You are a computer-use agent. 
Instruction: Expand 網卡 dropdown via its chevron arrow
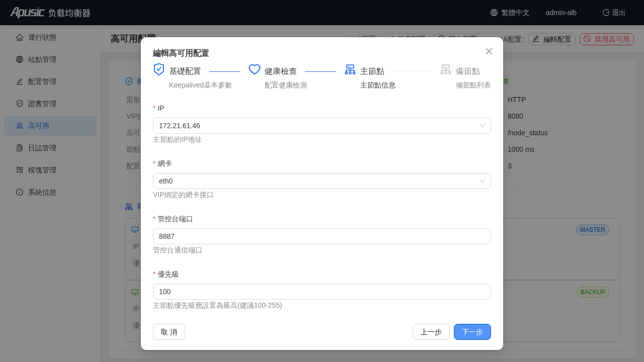click(x=482, y=181)
